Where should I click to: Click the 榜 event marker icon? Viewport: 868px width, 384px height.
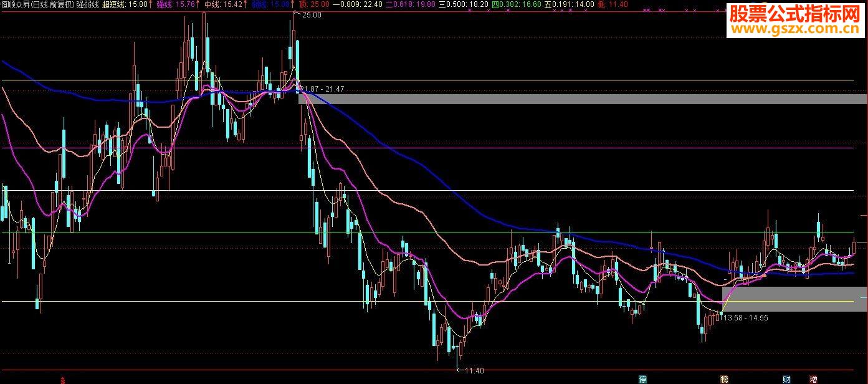pos(724,380)
